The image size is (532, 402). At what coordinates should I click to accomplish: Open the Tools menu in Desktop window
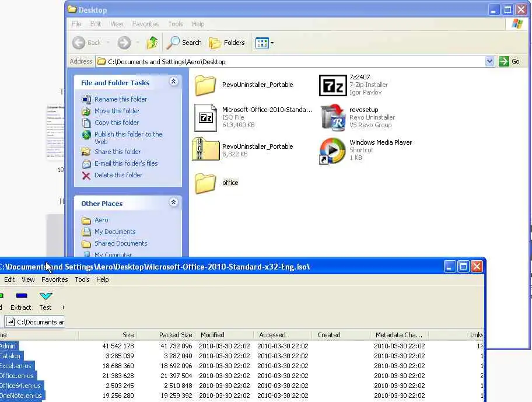(x=176, y=24)
